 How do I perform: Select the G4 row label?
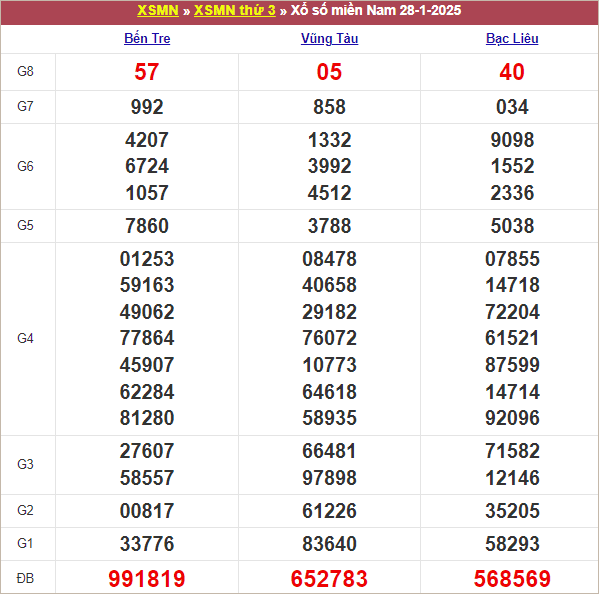click(x=25, y=338)
